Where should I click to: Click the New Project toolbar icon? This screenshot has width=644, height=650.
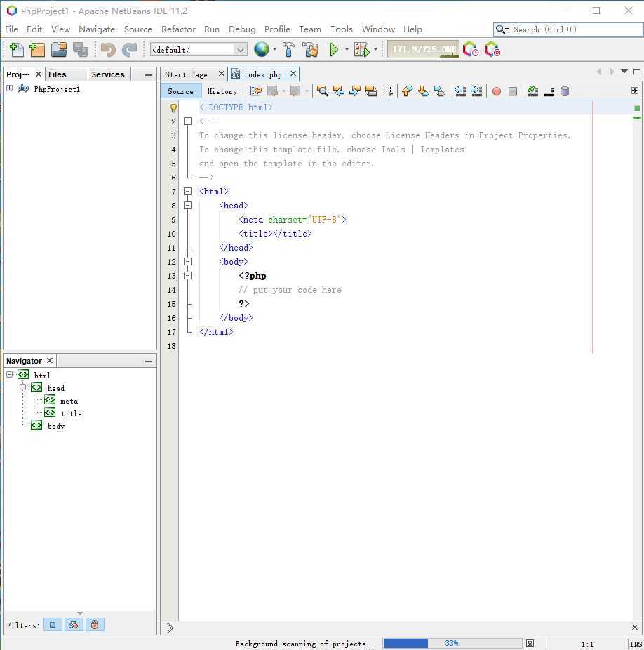[37, 50]
